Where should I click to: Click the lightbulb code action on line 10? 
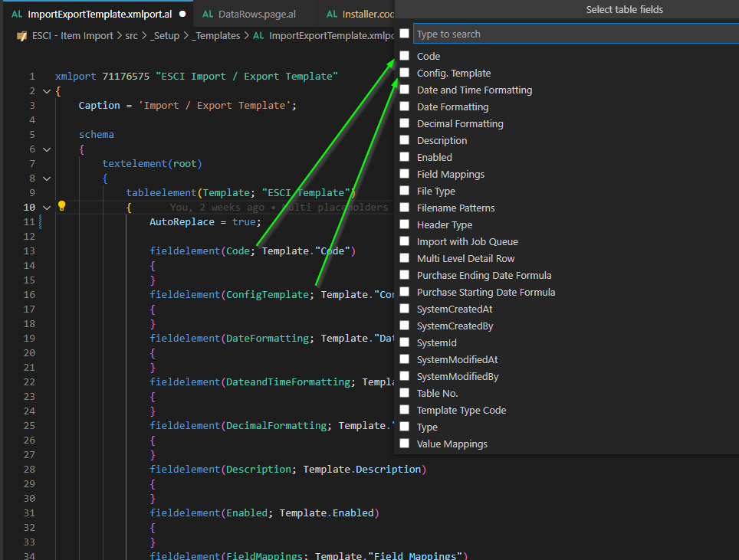point(61,207)
